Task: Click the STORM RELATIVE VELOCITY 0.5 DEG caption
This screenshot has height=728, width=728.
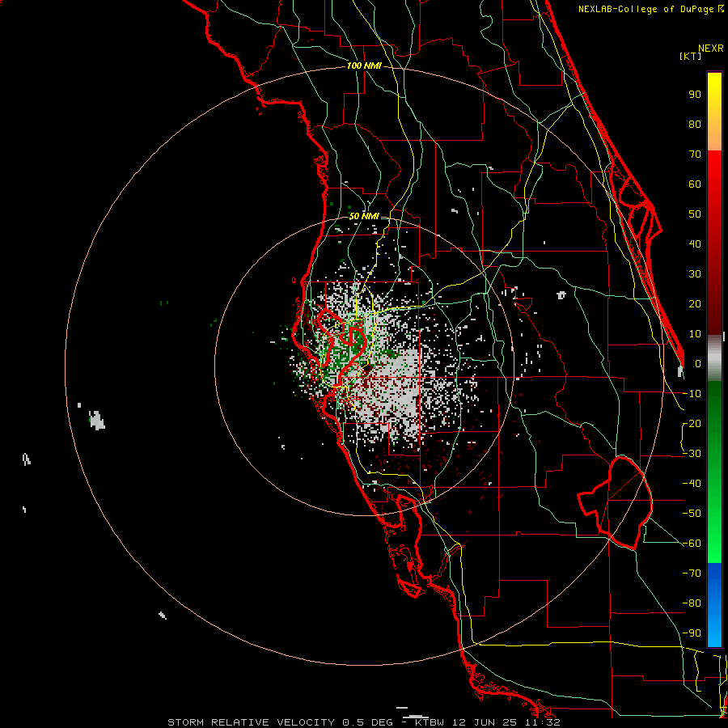Action: pyautogui.click(x=280, y=722)
